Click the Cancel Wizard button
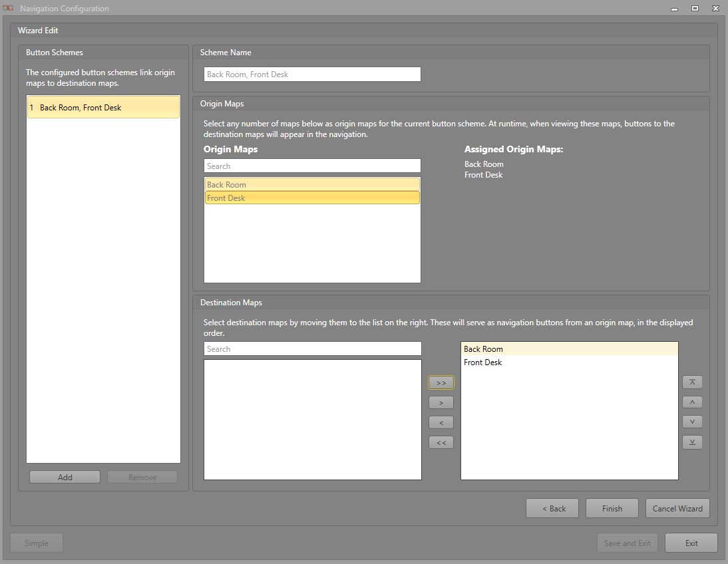This screenshot has height=564, width=728. tap(677, 509)
